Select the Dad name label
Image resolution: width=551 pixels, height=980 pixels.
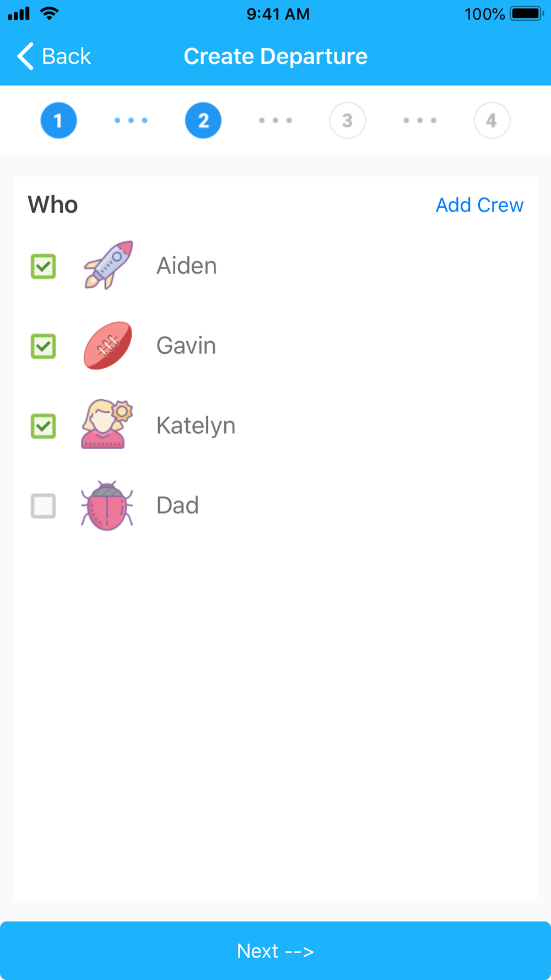click(x=177, y=505)
